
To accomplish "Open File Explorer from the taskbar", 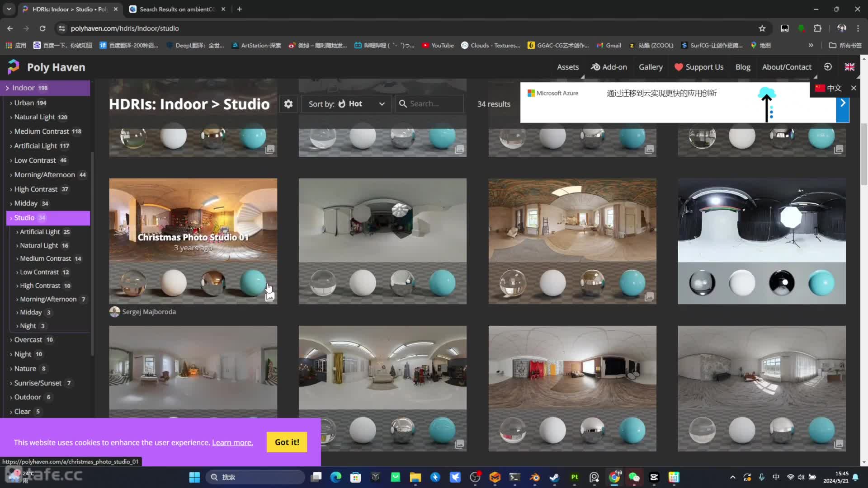I will 415,477.
